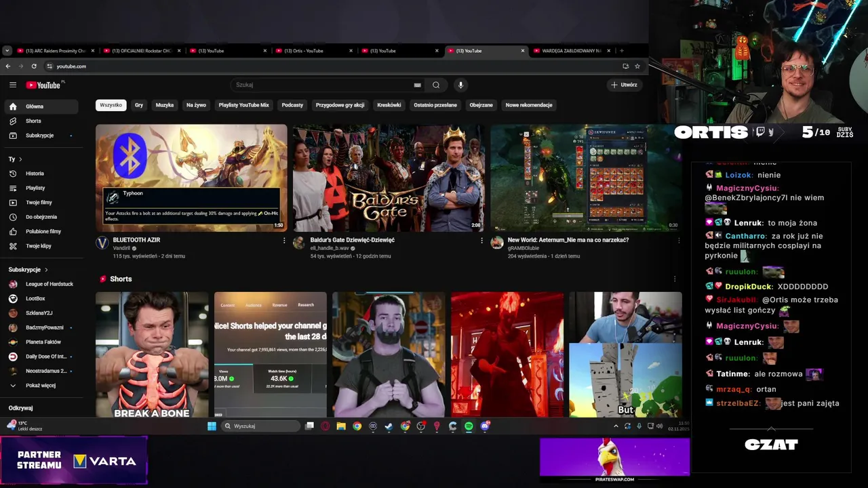Select the Podcasty filter chip
Screen dimensions: 868x488
pos(292,105)
